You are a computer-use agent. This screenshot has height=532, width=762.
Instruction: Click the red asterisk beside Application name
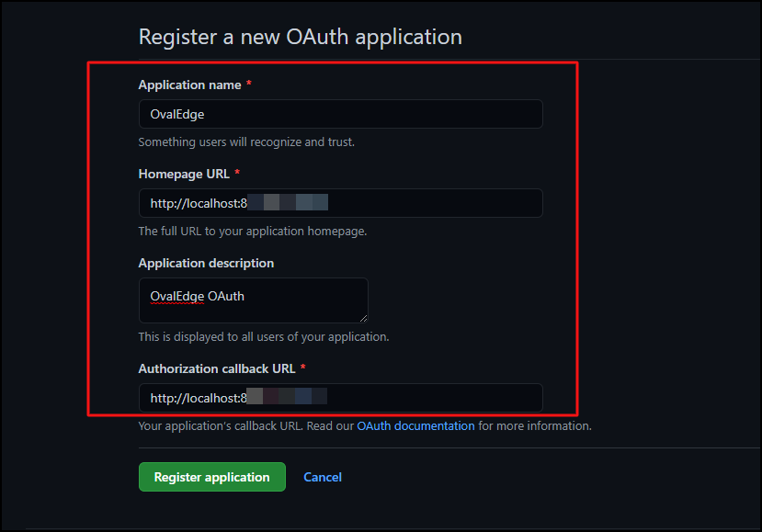249,85
